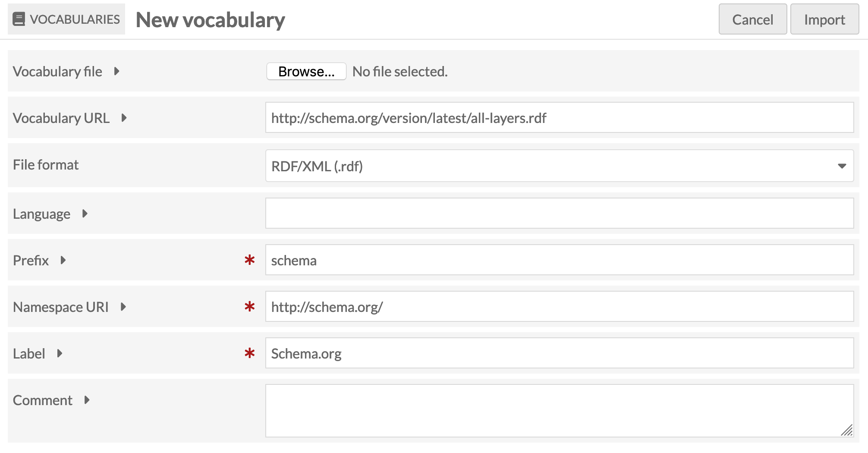Viewport: 868px width, 453px height.
Task: Expand the Language field help arrow
Action: click(85, 214)
